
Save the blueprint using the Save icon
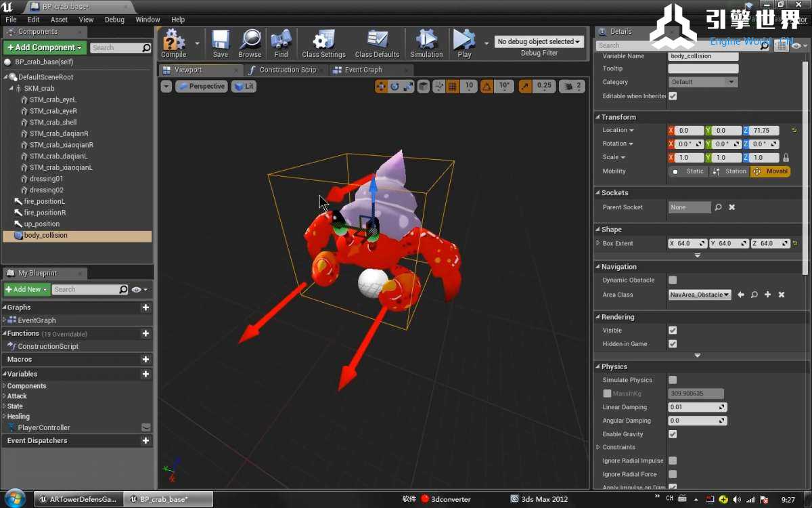pyautogui.click(x=221, y=43)
